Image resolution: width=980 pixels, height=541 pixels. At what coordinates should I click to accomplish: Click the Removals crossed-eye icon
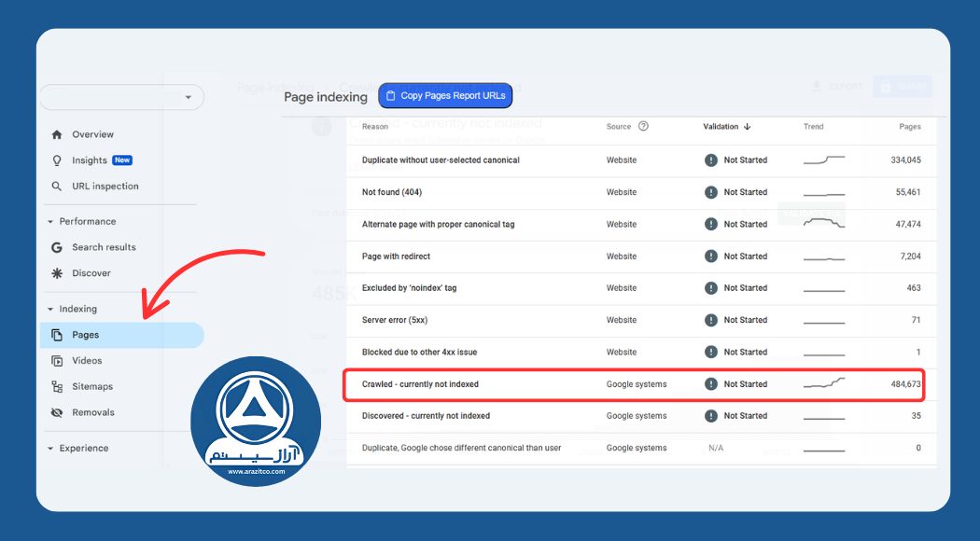(x=57, y=412)
